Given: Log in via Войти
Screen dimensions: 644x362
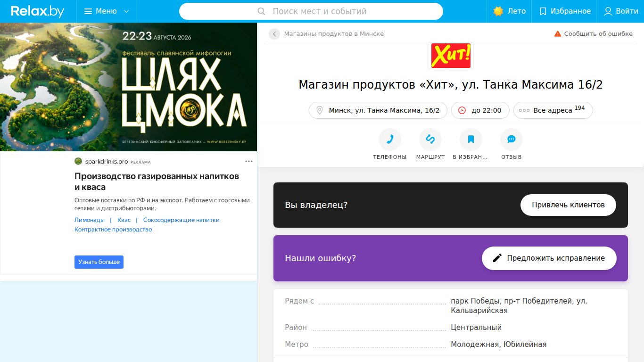Looking at the screenshot, I should tap(621, 11).
